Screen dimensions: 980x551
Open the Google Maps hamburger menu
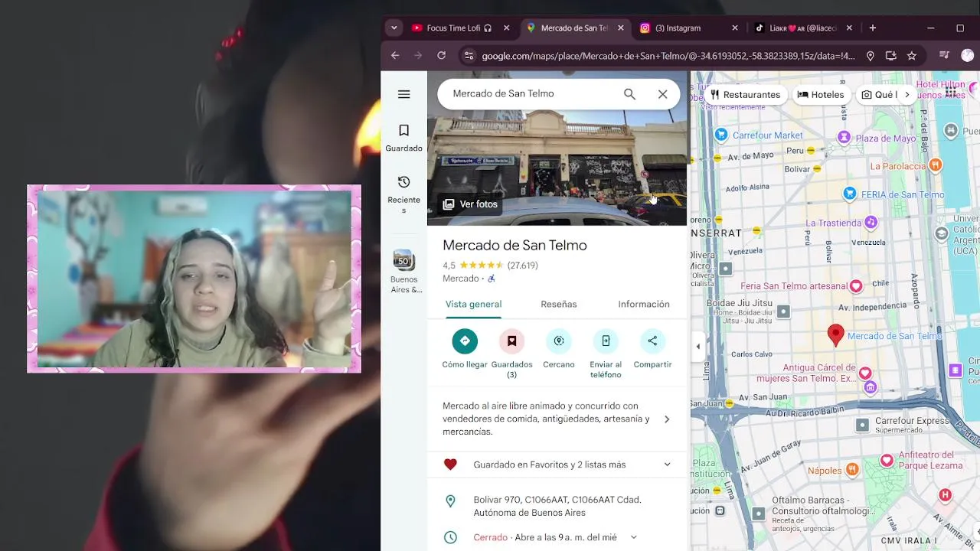pyautogui.click(x=404, y=94)
